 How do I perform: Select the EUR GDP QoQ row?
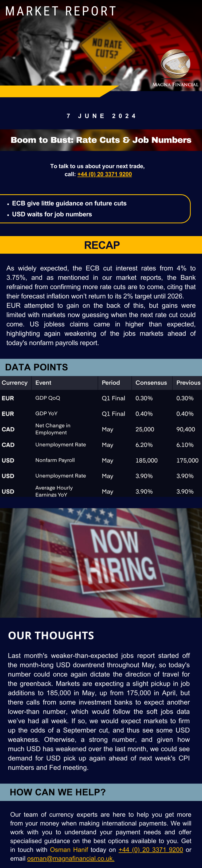(101, 398)
